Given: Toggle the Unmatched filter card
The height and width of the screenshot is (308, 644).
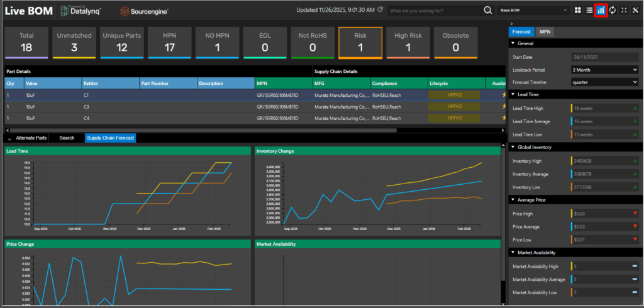Looking at the screenshot, I should coord(75,42).
